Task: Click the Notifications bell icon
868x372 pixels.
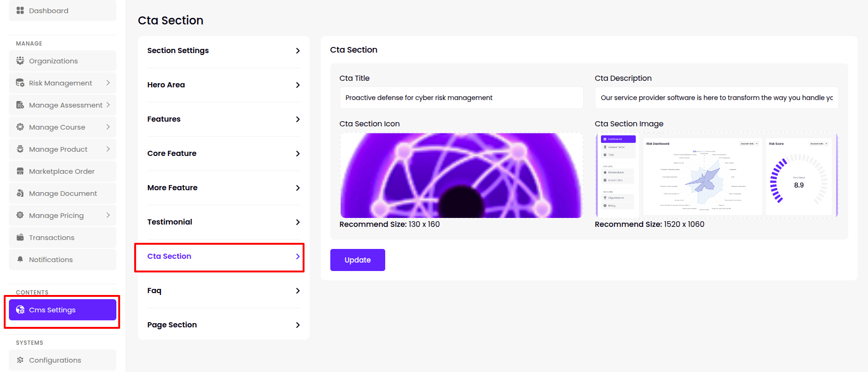Action: point(20,259)
